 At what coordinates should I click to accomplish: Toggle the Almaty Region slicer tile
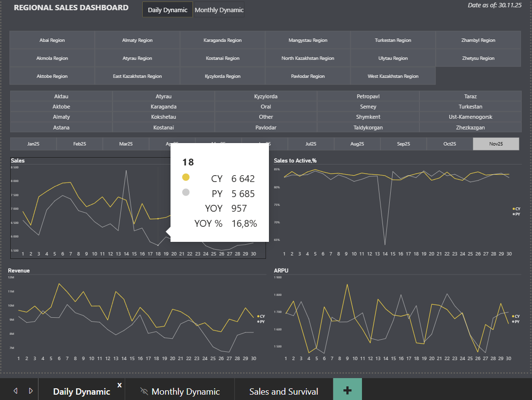tap(137, 40)
